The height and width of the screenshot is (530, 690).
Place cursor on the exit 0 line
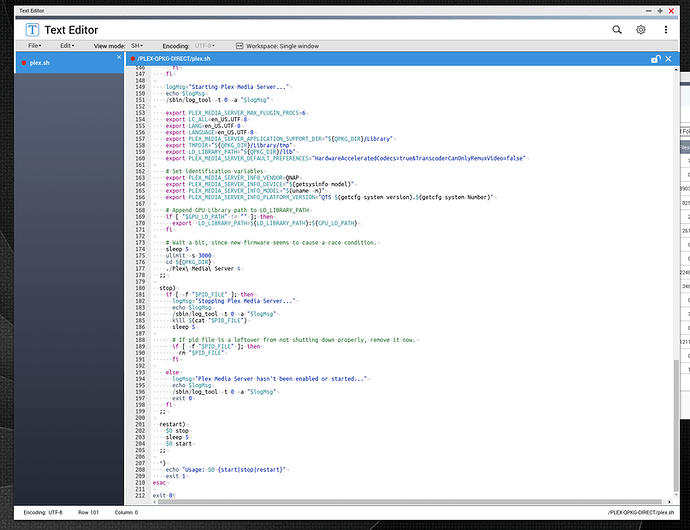click(x=165, y=495)
